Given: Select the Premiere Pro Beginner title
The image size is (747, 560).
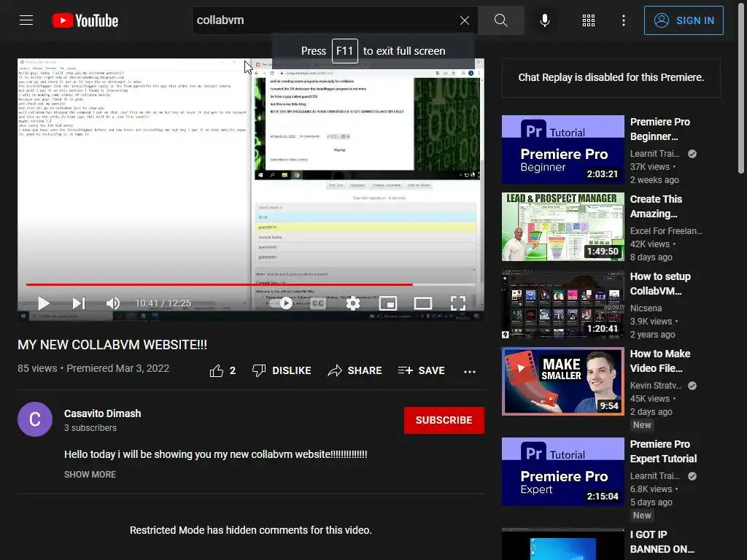Looking at the screenshot, I should click(x=659, y=129).
